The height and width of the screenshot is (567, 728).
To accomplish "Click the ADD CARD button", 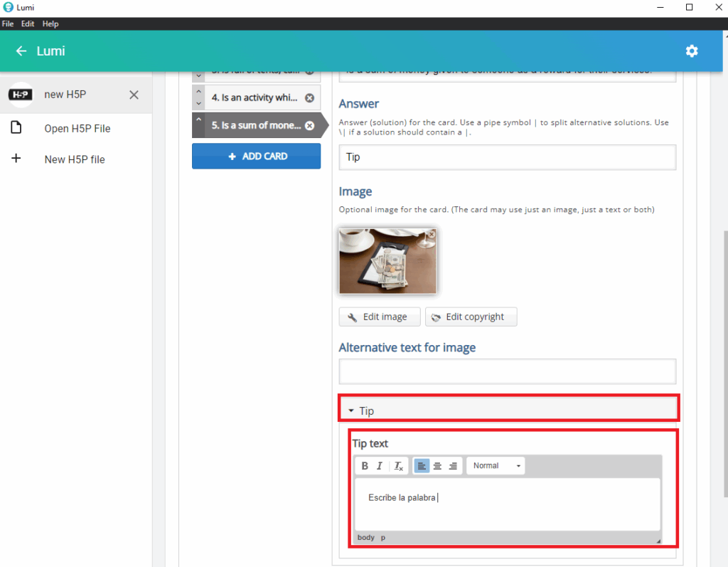I will [x=256, y=157].
